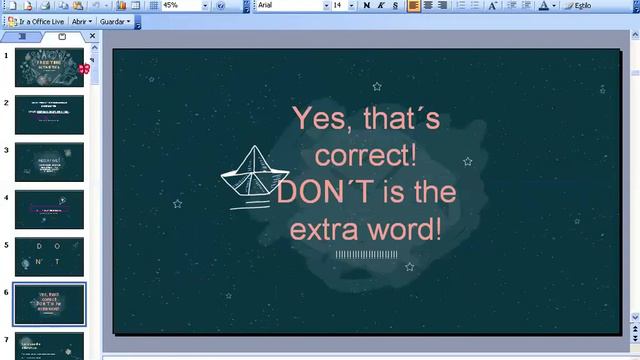Select slide 1 thumbnail
This screenshot has height=360, width=640.
pyautogui.click(x=49, y=67)
